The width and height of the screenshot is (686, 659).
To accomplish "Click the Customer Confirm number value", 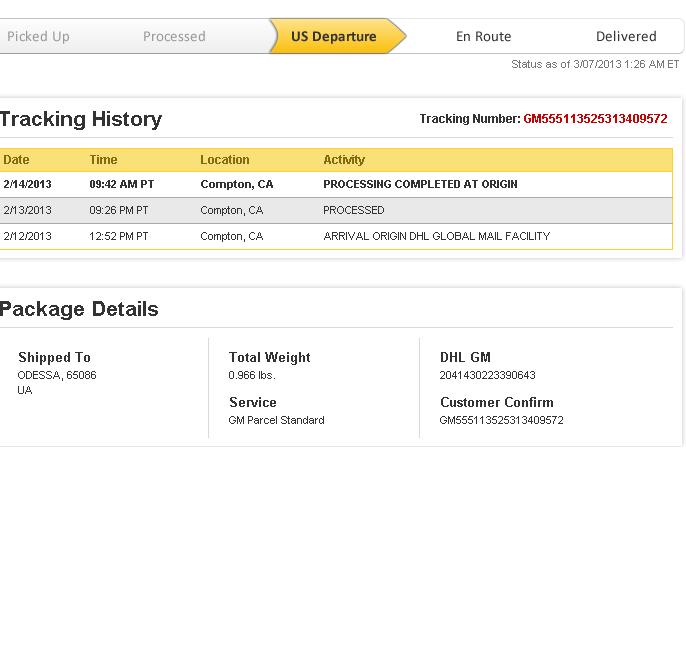I will point(501,421).
